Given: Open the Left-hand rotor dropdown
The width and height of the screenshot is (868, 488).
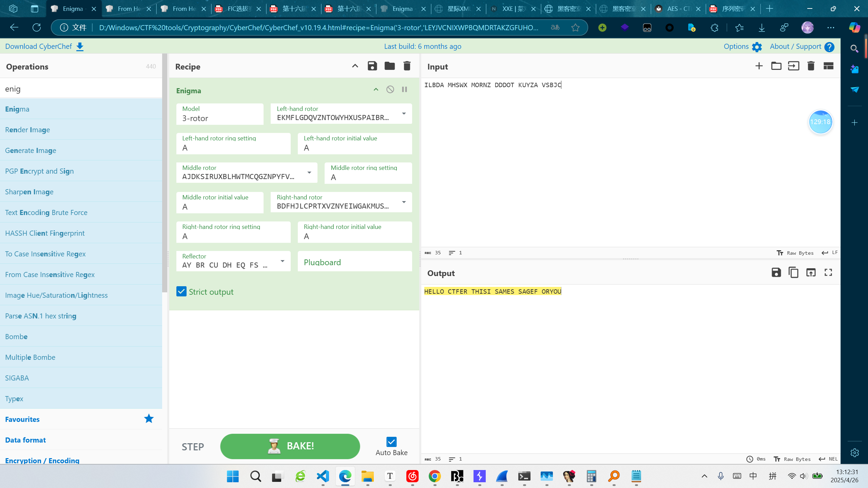Looking at the screenshot, I should pyautogui.click(x=404, y=114).
